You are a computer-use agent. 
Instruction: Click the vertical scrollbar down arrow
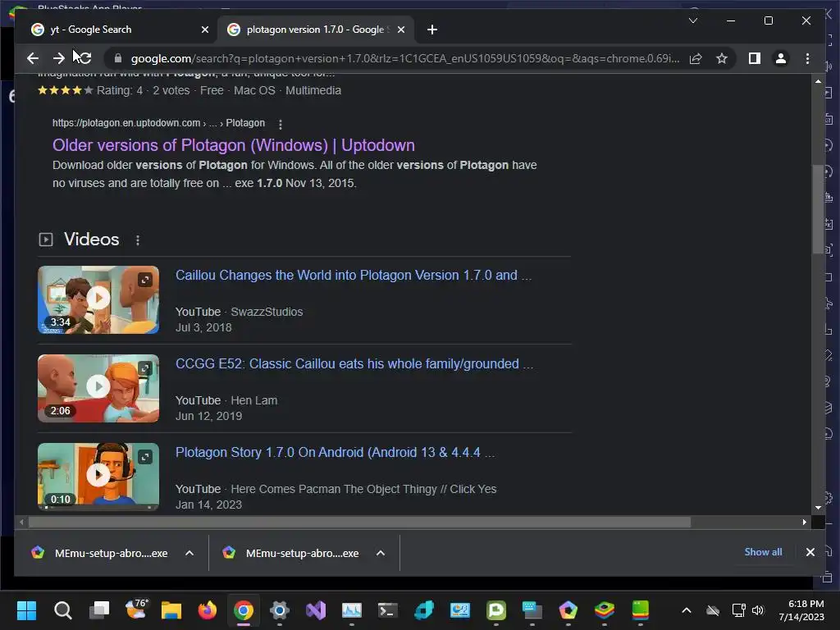[818, 507]
